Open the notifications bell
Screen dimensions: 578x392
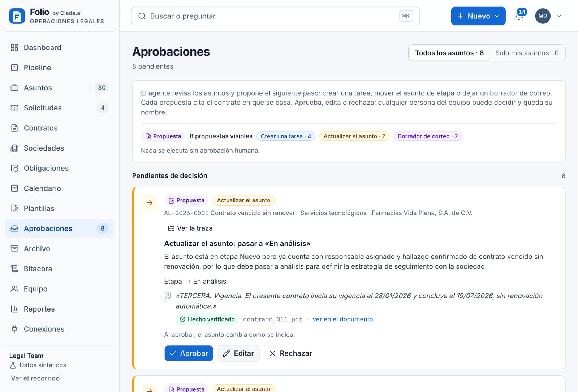tap(519, 16)
